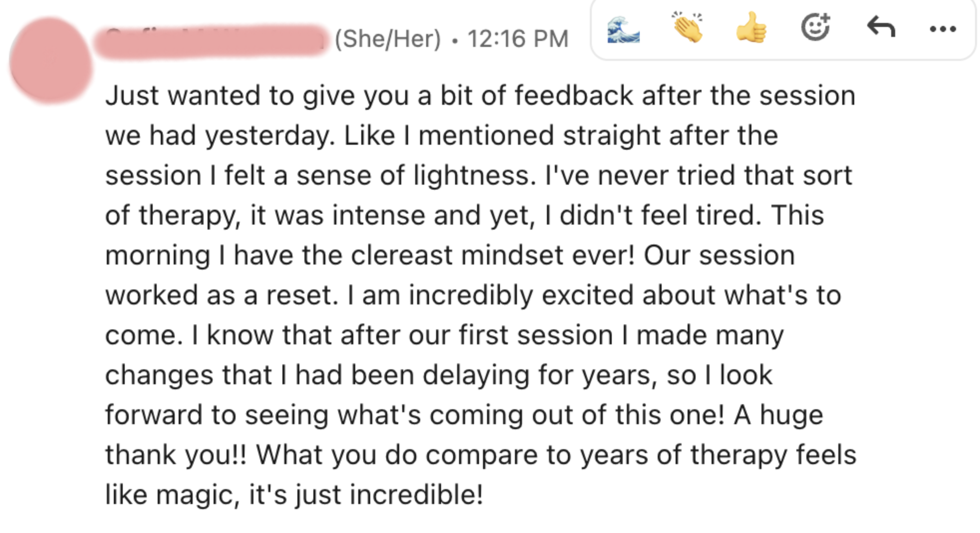Click the (She/Her) pronouns label
The image size is (980, 533).
coord(388,39)
